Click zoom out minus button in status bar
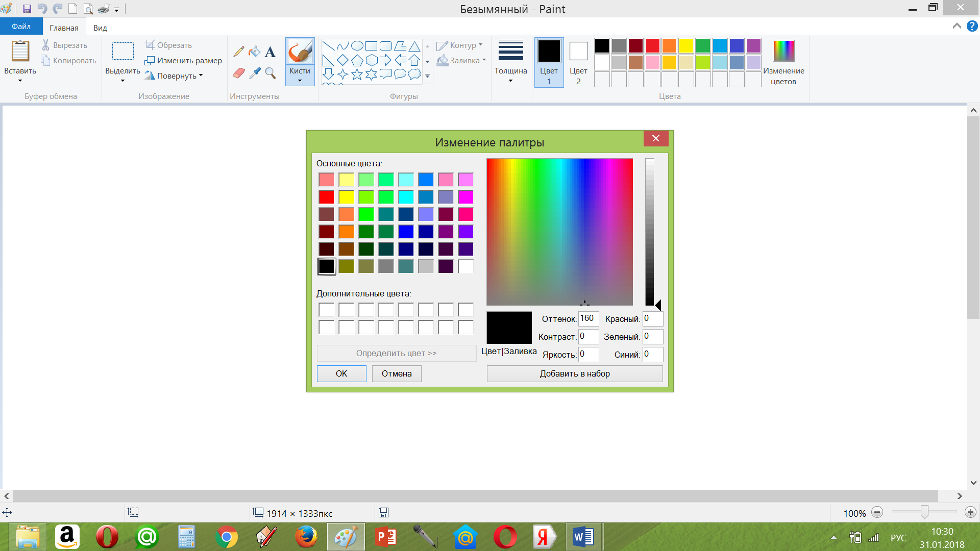Image resolution: width=980 pixels, height=551 pixels. point(877,512)
